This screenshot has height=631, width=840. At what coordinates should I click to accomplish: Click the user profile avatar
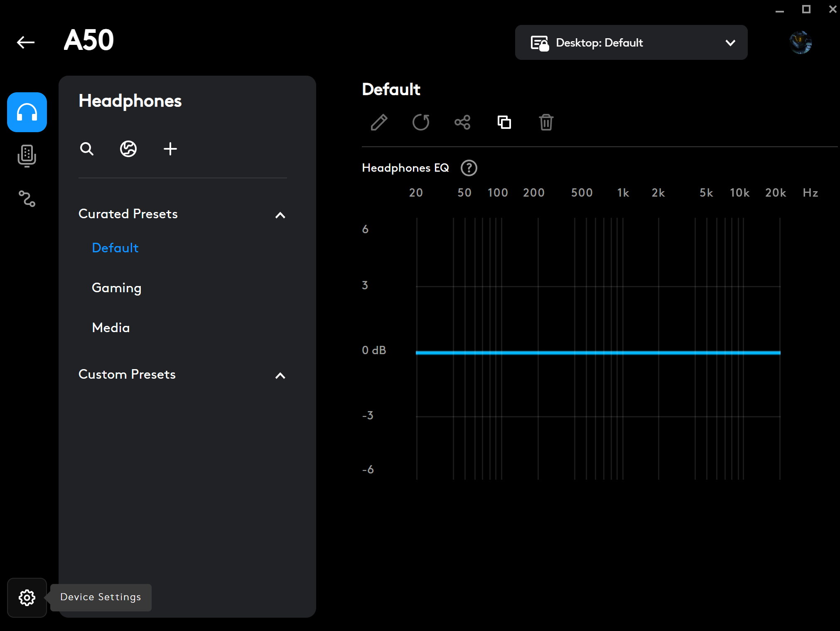801,42
